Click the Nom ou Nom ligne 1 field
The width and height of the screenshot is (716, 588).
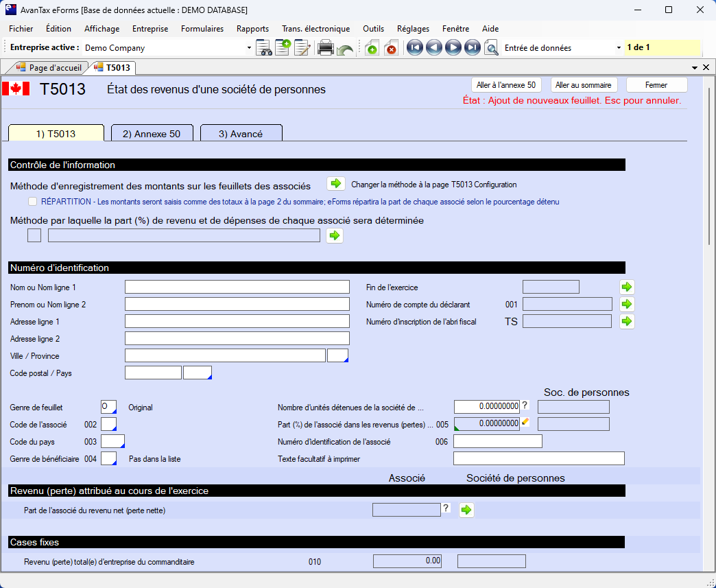[237, 287]
